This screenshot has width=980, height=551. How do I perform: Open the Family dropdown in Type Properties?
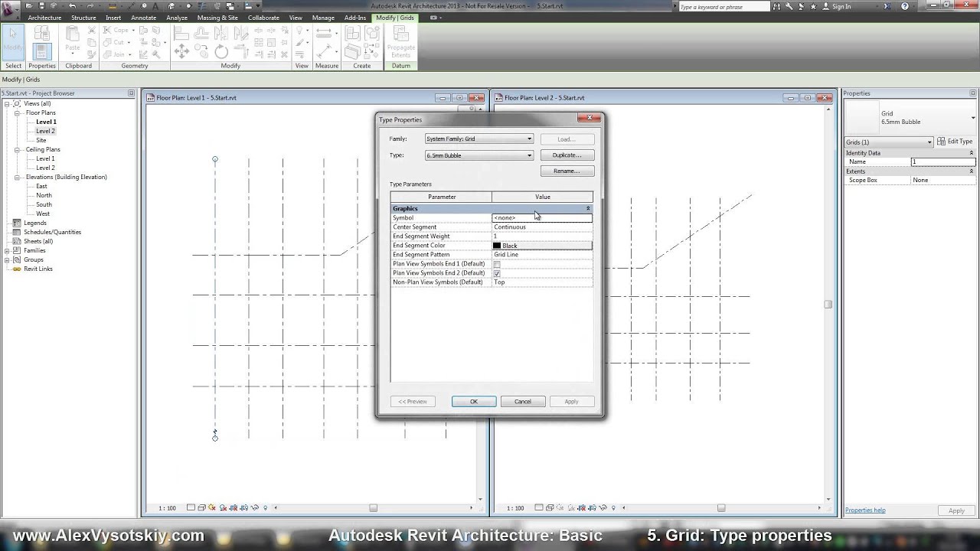(x=479, y=139)
